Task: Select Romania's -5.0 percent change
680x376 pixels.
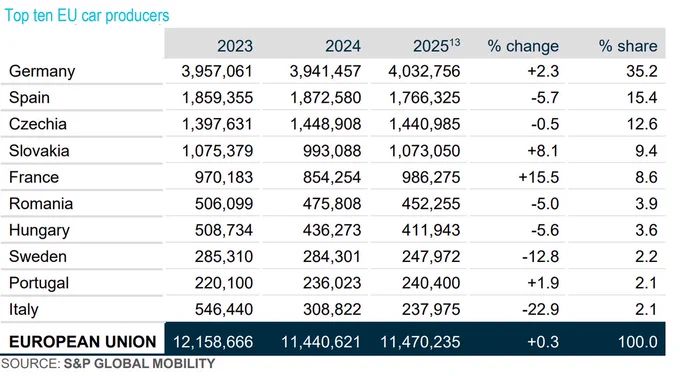Action: pyautogui.click(x=545, y=204)
